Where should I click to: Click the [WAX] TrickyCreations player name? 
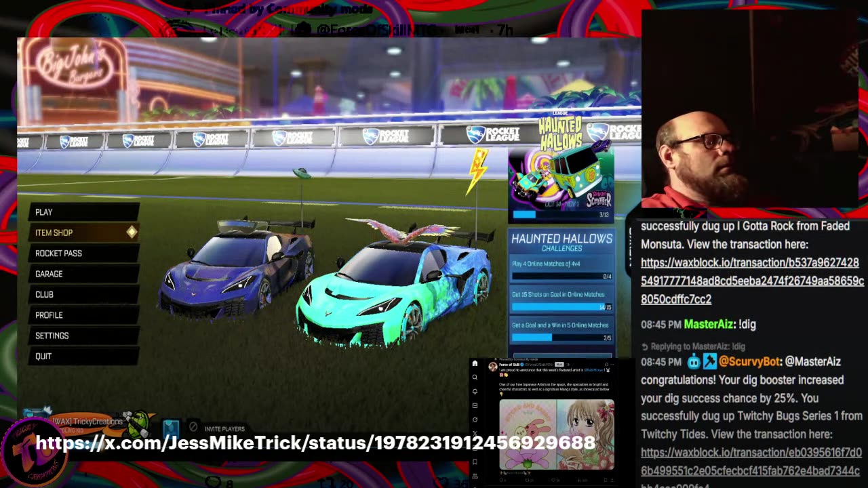click(x=87, y=422)
